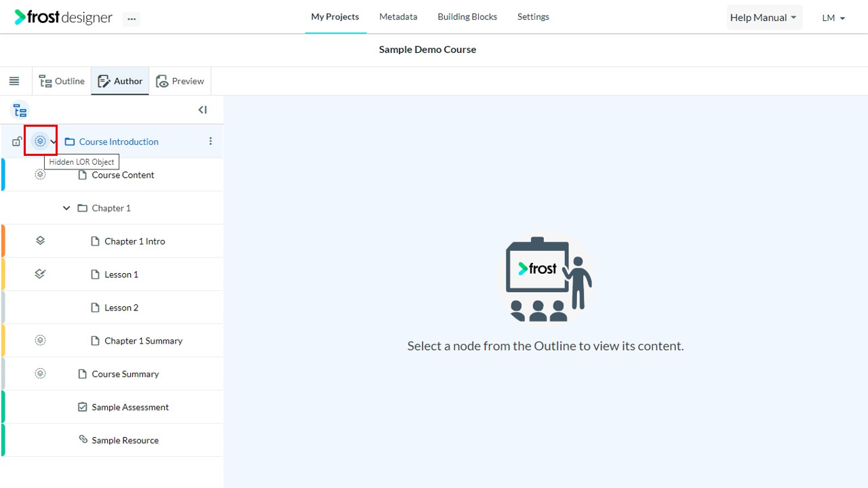Click 'Select a node from the Outline' message

pos(545,346)
